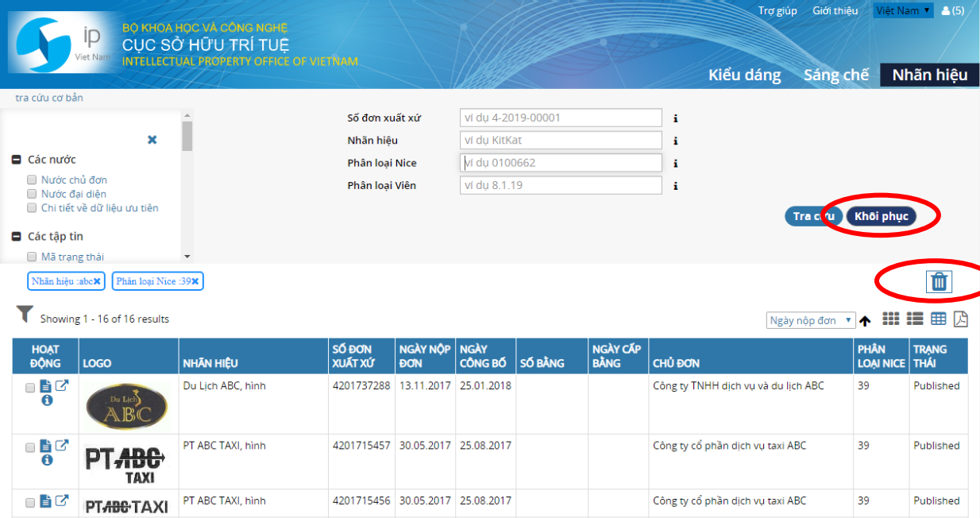Click the IP Viet Nam logo
980x518 pixels.
coord(61,42)
